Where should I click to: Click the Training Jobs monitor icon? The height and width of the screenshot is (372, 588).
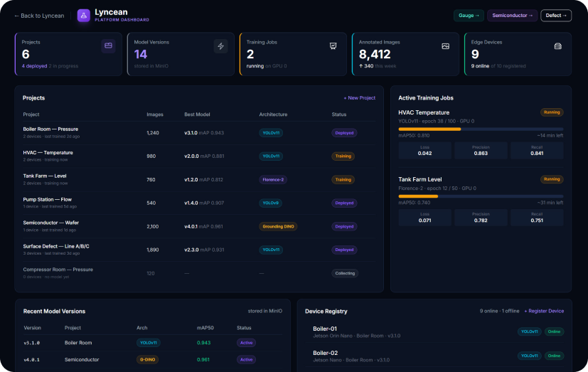point(333,46)
